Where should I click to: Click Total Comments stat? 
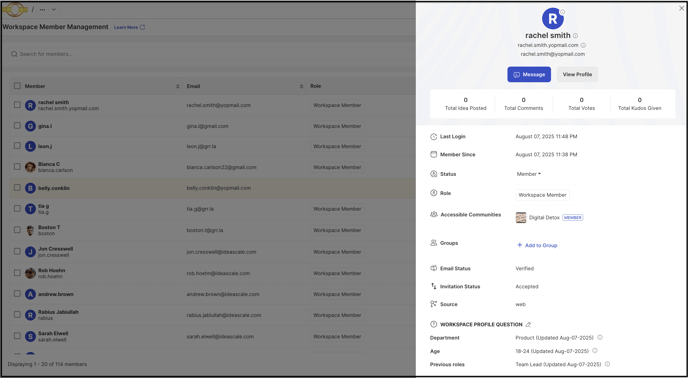(523, 104)
